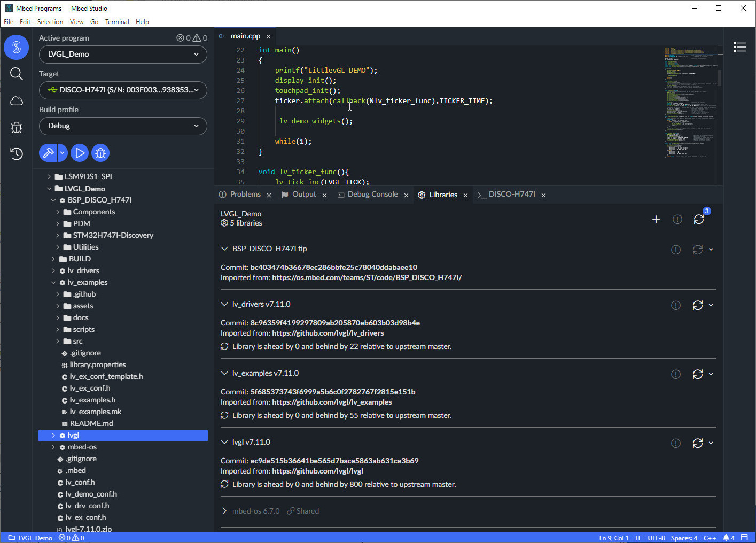This screenshot has height=543, width=756.
Task: Click the Run program play button
Action: pos(80,153)
